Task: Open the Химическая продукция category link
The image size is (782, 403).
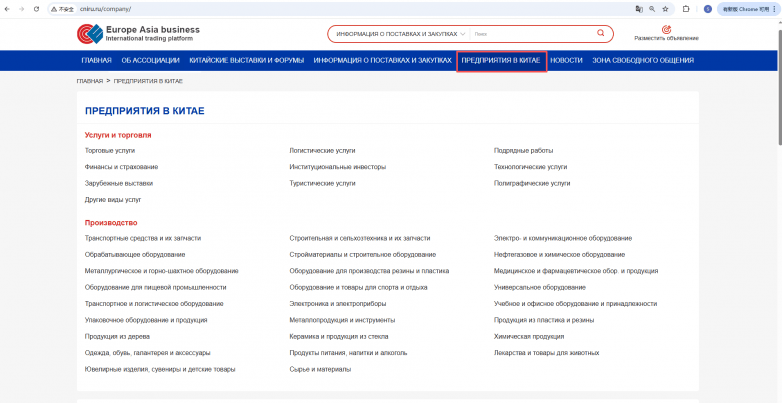Action: [x=525, y=336]
